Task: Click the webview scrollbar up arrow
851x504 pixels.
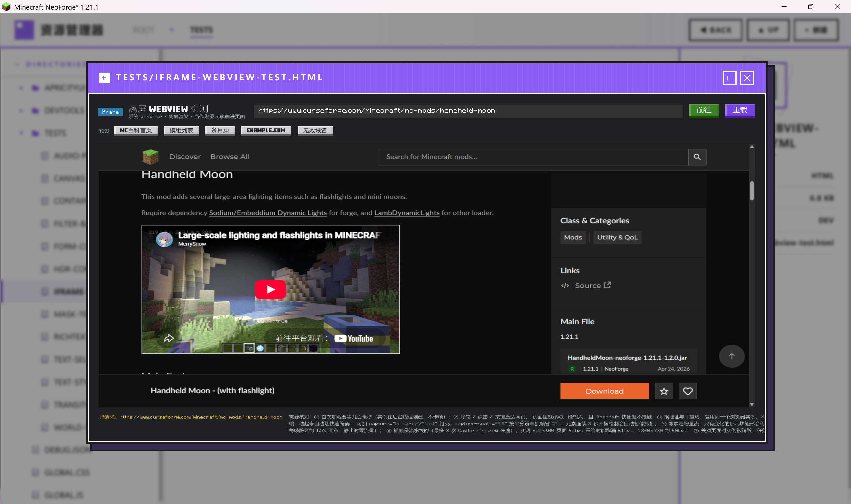Action: 752,147
